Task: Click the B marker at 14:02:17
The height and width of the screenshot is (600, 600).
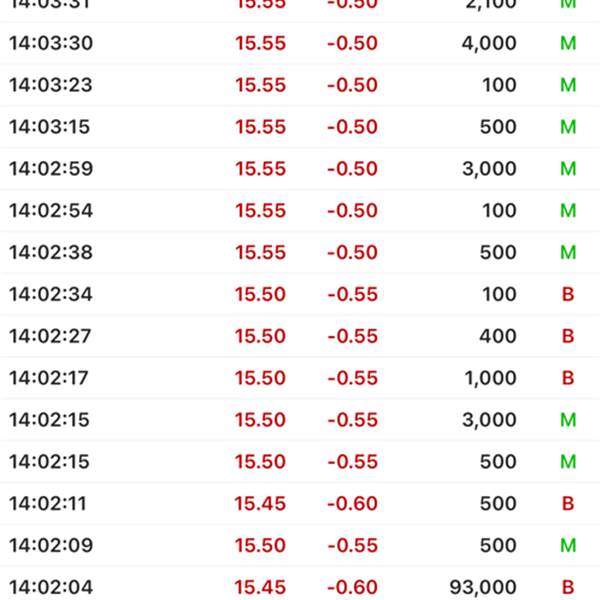Action: pos(568,379)
